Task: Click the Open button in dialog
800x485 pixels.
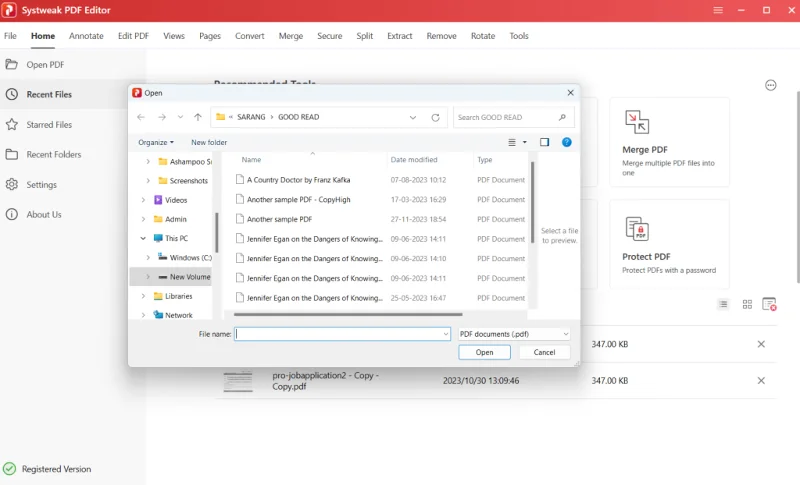Action: [x=484, y=352]
